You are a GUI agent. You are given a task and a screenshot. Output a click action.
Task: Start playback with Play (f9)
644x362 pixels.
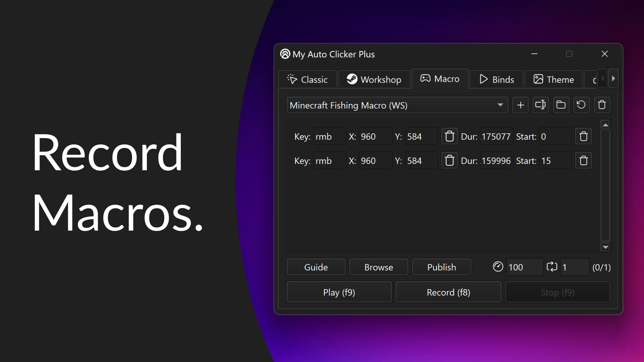coord(339,292)
